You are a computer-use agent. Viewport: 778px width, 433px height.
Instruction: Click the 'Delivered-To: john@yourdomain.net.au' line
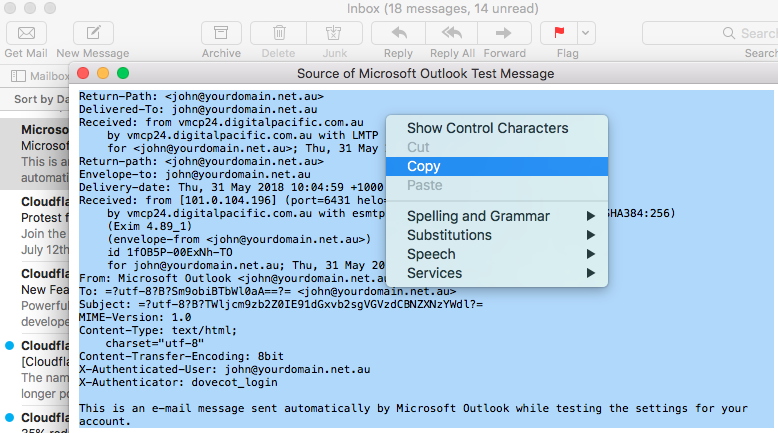pyautogui.click(x=198, y=109)
